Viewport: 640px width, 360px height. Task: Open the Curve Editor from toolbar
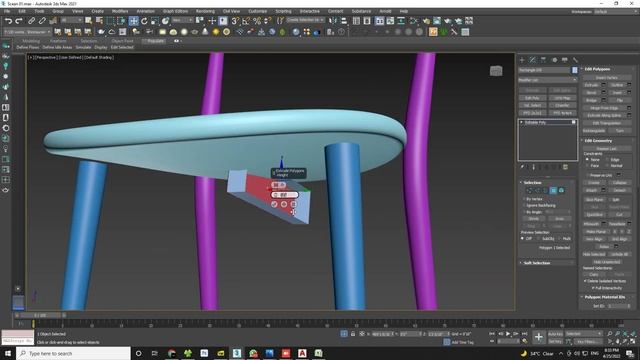(390, 20)
